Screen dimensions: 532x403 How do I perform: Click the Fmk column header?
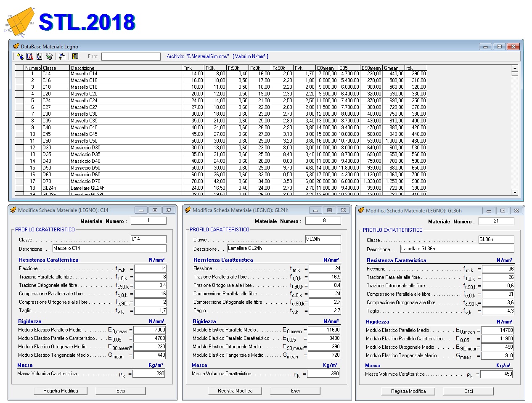coord(193,68)
